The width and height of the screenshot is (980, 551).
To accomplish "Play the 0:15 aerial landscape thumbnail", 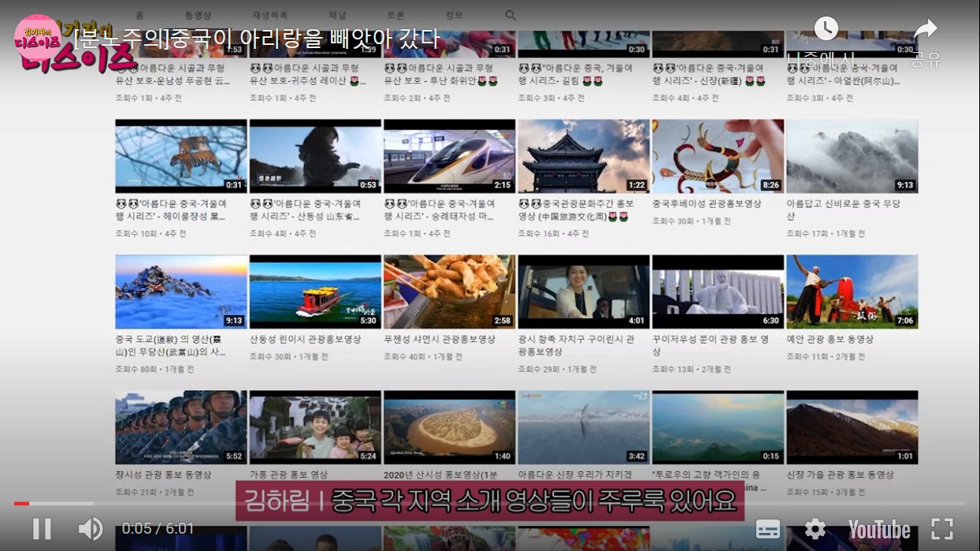I will (718, 427).
